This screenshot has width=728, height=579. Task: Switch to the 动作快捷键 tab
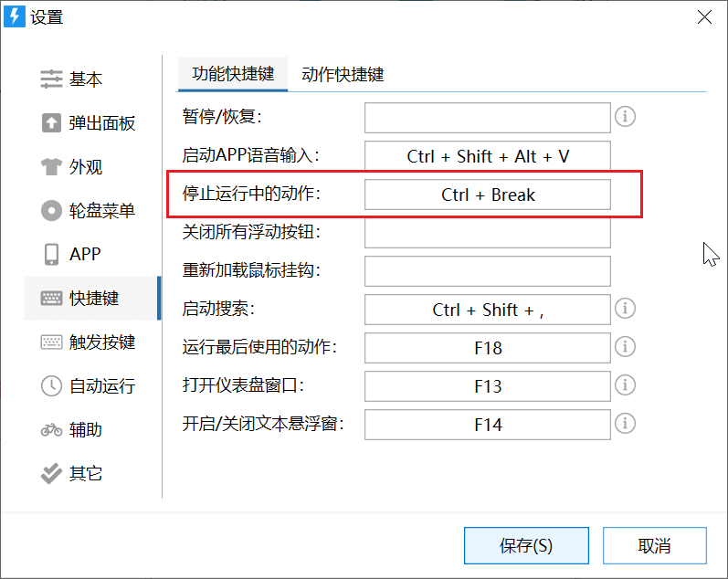(343, 74)
